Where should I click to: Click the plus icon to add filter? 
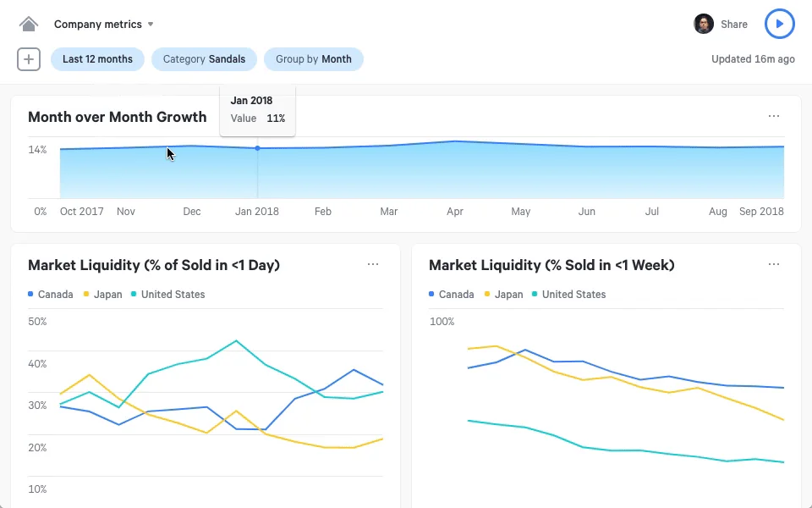[x=29, y=59]
